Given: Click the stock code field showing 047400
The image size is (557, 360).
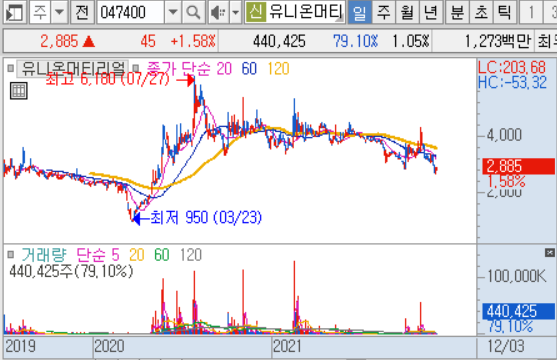Looking at the screenshot, I should [x=131, y=12].
